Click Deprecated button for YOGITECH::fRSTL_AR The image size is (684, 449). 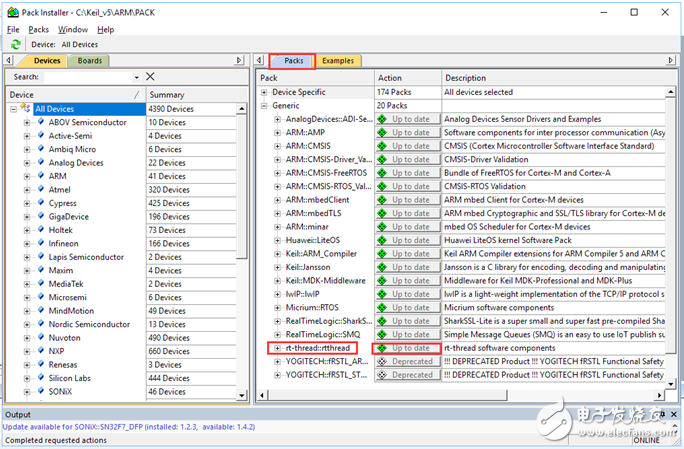(x=408, y=362)
